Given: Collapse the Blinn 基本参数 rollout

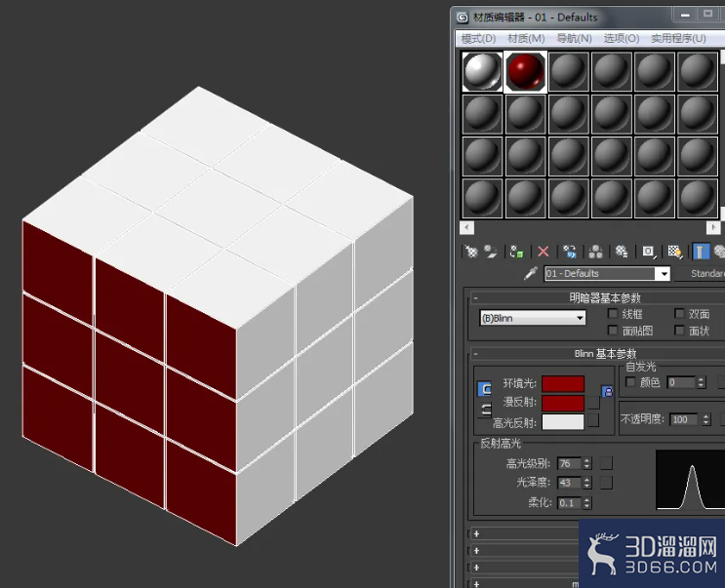Looking at the screenshot, I should 476,354.
